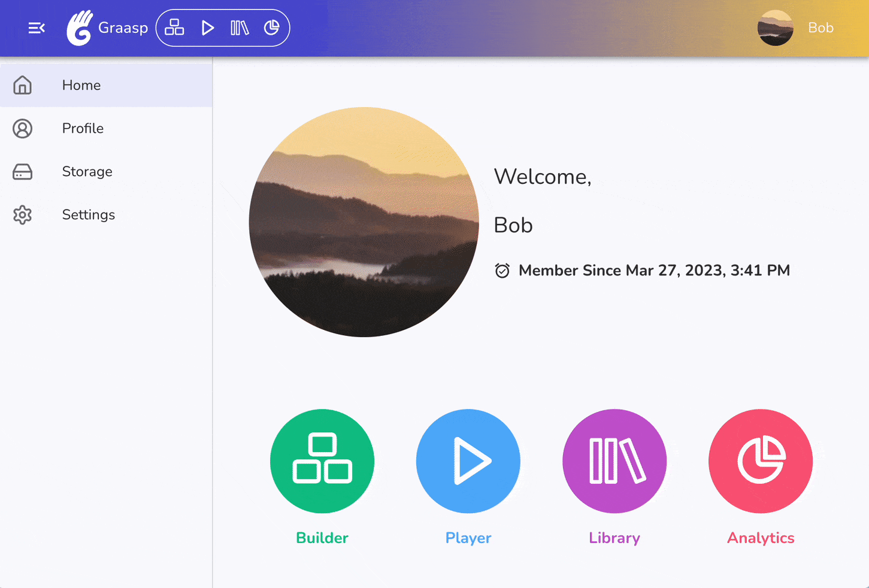This screenshot has height=588, width=869.
Task: Select the purple Library circle icon
Action: click(614, 461)
